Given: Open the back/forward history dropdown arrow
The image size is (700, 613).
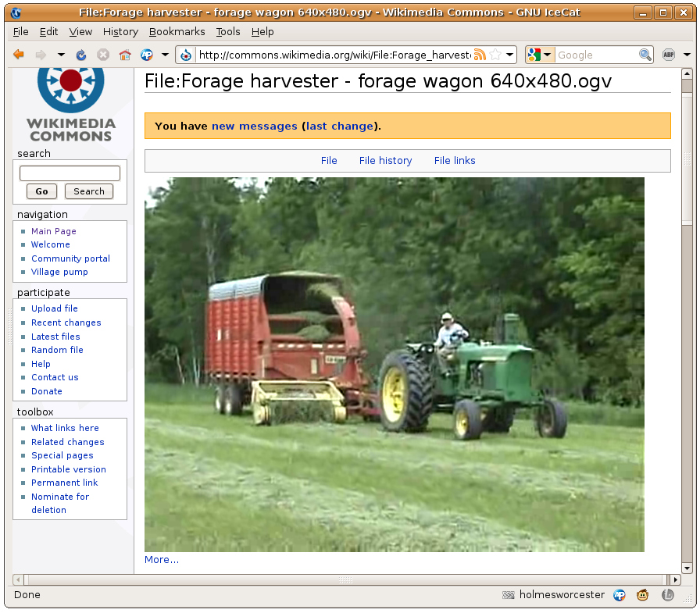Looking at the screenshot, I should pos(61,55).
